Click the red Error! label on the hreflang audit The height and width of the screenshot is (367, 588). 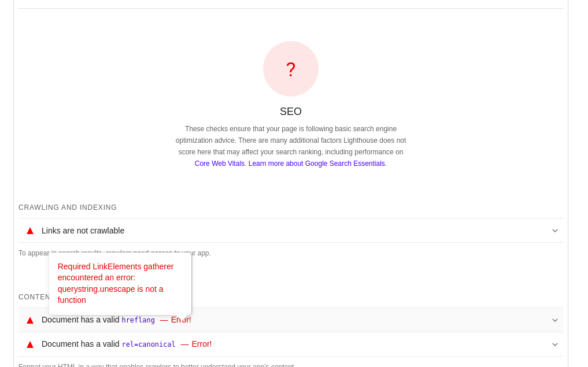coord(181,320)
